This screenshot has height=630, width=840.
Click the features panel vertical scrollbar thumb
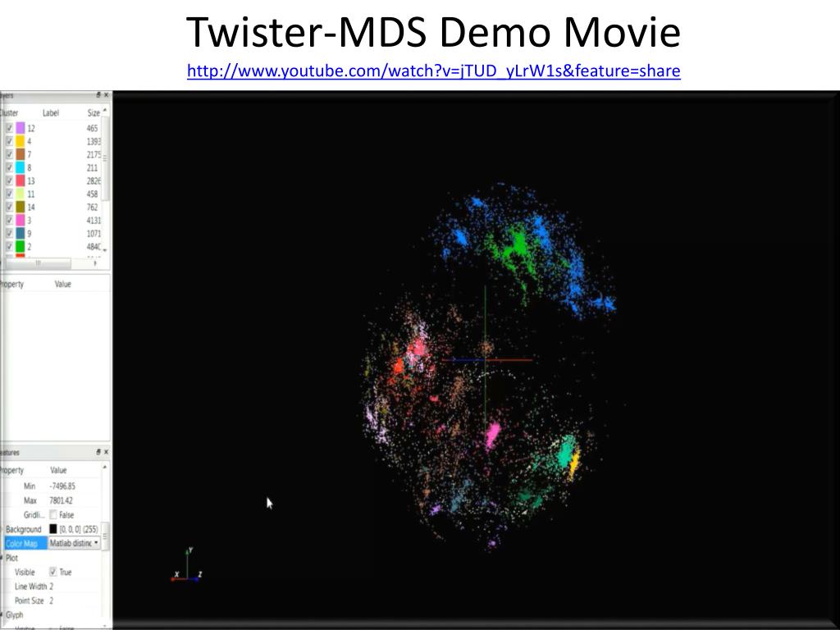(106, 536)
